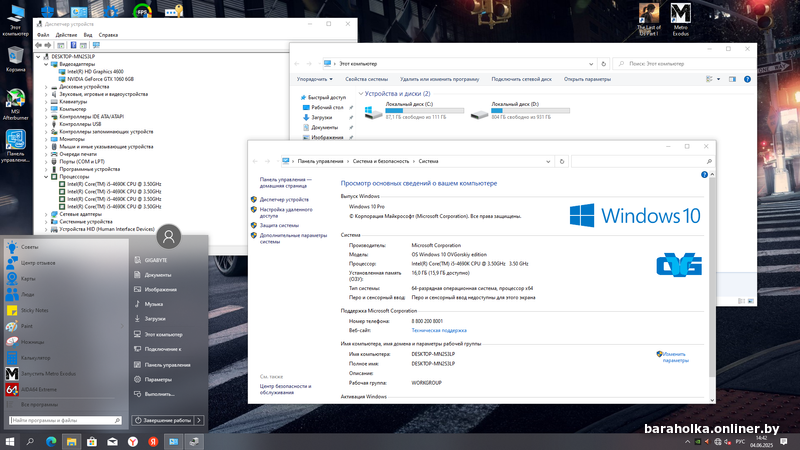Open address history dropdown in System window
Image resolution: width=800 pixels, height=450 pixels.
pyautogui.click(x=548, y=161)
